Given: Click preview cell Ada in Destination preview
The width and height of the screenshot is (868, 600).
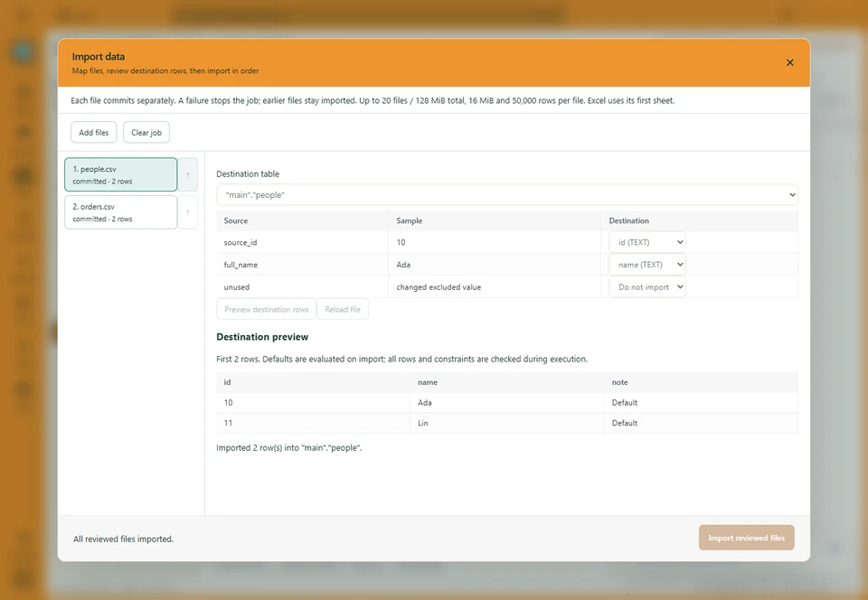Looking at the screenshot, I should (x=507, y=403).
